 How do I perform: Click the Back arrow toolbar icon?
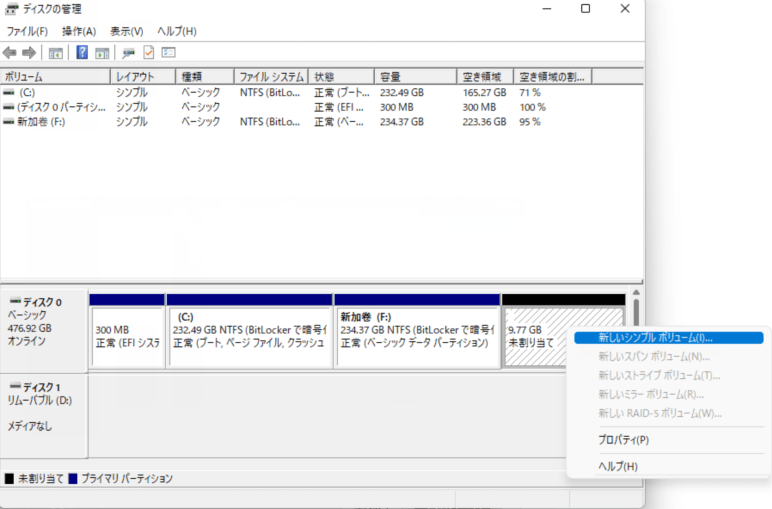(x=10, y=52)
